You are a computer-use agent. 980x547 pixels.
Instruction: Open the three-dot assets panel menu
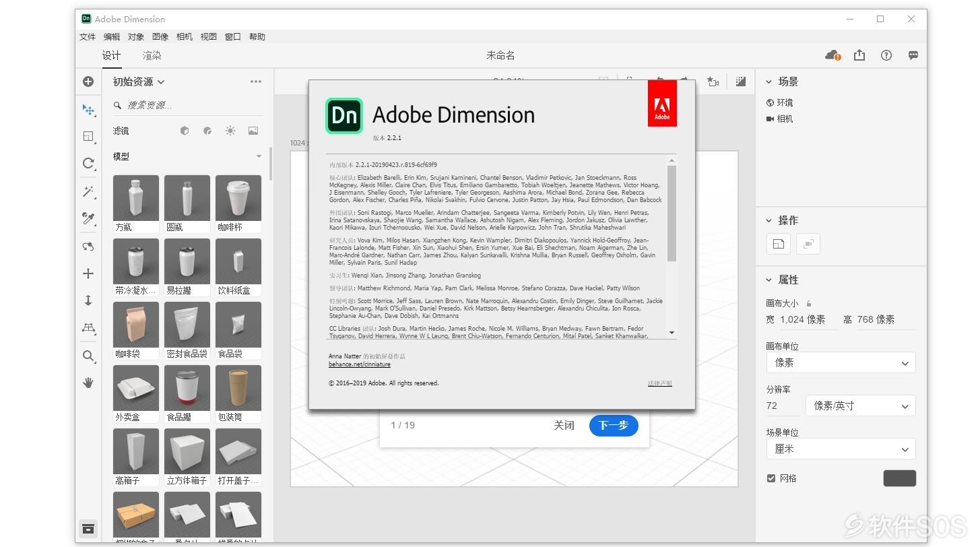256,82
